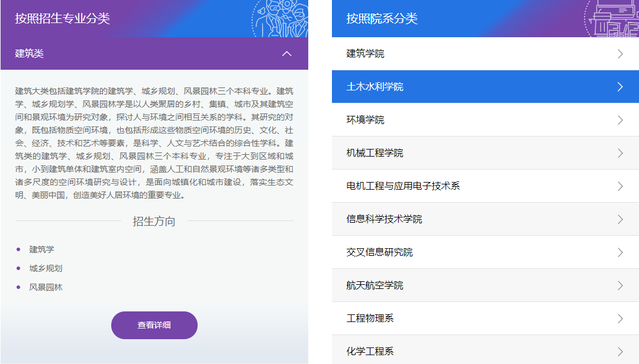Click the 按照招生专业分类 header

pos(63,18)
